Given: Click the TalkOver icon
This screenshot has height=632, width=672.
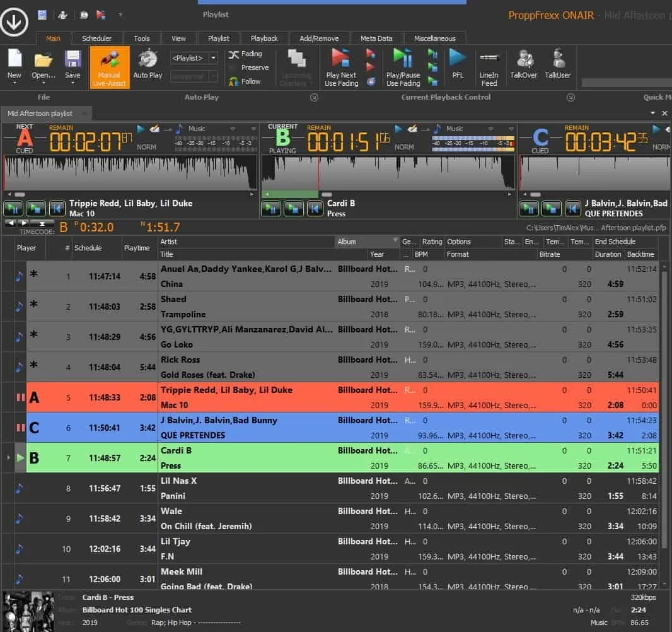Looking at the screenshot, I should click(x=523, y=66).
